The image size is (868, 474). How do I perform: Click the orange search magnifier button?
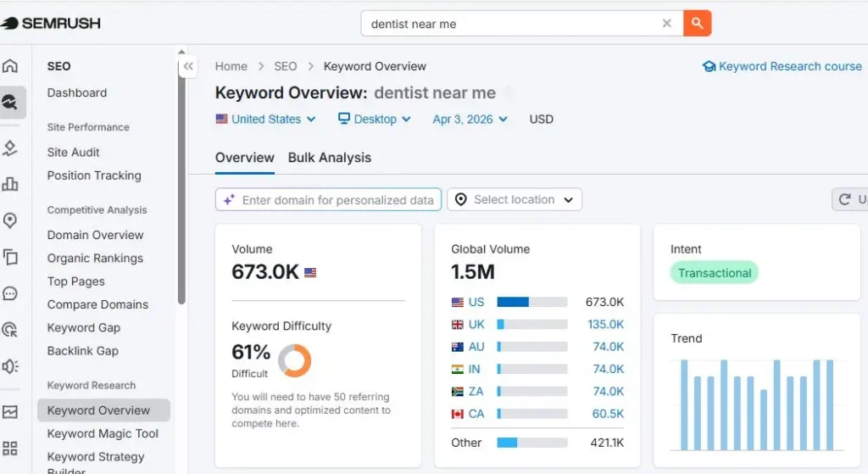tap(697, 23)
